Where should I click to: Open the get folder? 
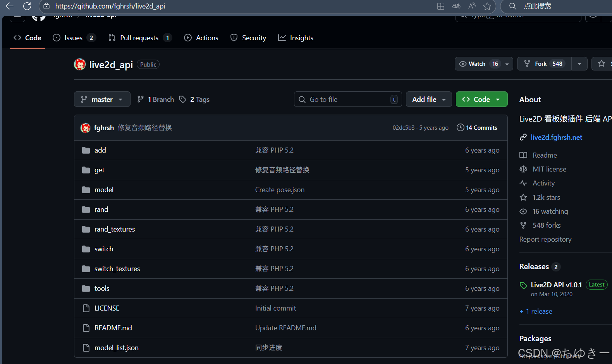[99, 170]
